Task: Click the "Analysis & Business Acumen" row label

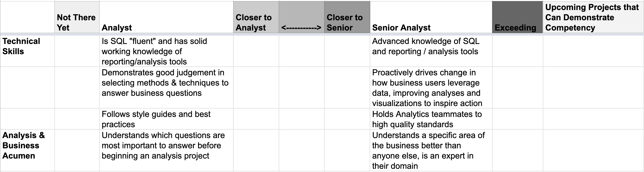Action: tap(27, 150)
